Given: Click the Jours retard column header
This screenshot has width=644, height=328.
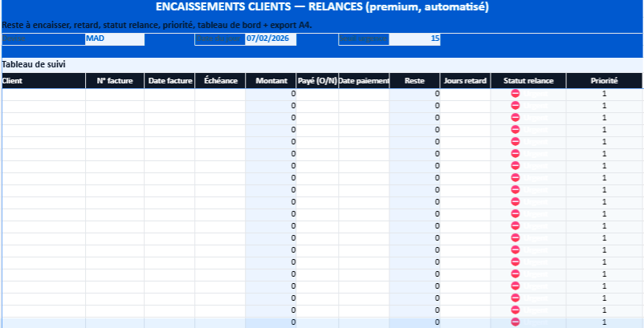Looking at the screenshot, I should pos(466,81).
